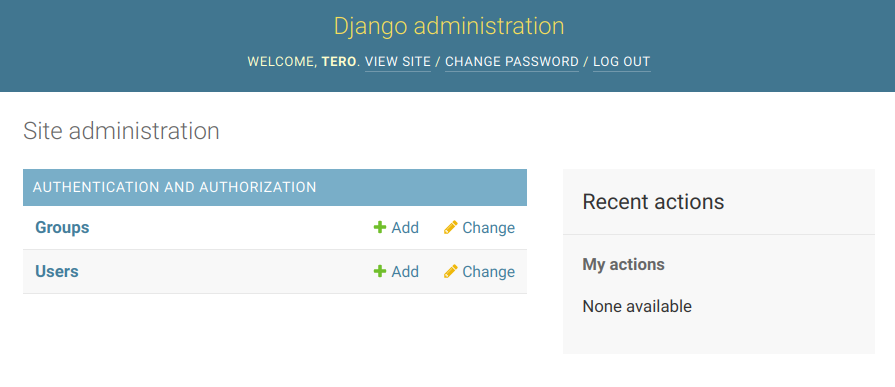The width and height of the screenshot is (895, 387).
Task: Click the My actions subheading
Action: 623,264
